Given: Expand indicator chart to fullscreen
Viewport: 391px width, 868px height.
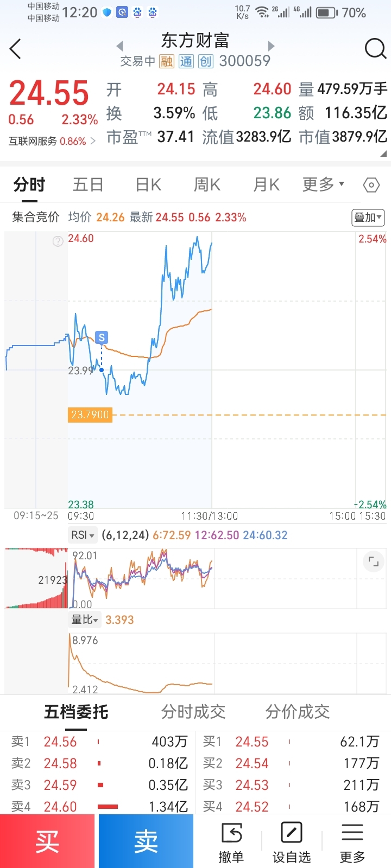Looking at the screenshot, I should [374, 561].
